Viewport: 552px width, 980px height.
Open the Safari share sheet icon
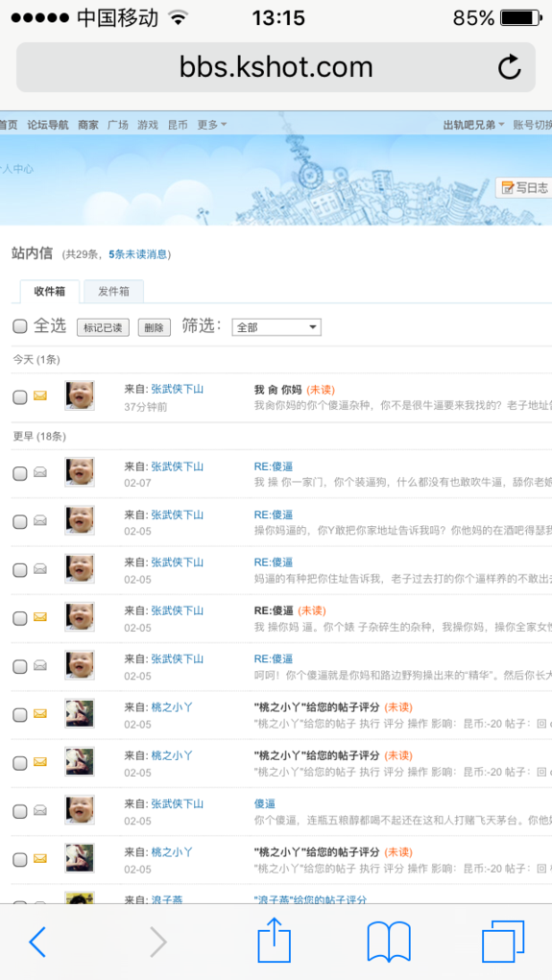(x=275, y=939)
